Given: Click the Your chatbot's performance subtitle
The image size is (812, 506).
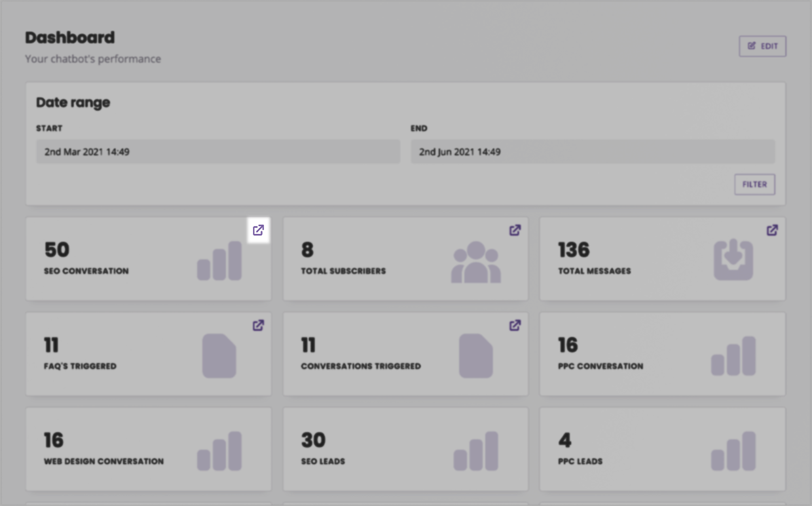Looking at the screenshot, I should (93, 59).
